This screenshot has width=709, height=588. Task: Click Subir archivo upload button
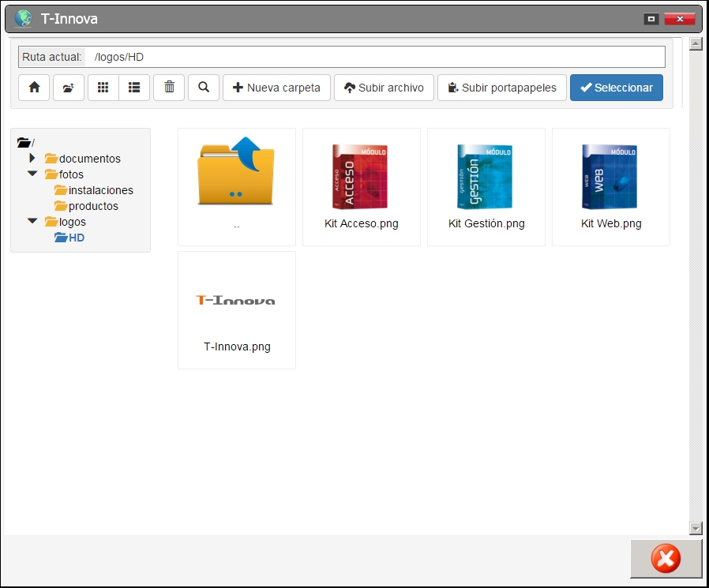pyautogui.click(x=384, y=88)
